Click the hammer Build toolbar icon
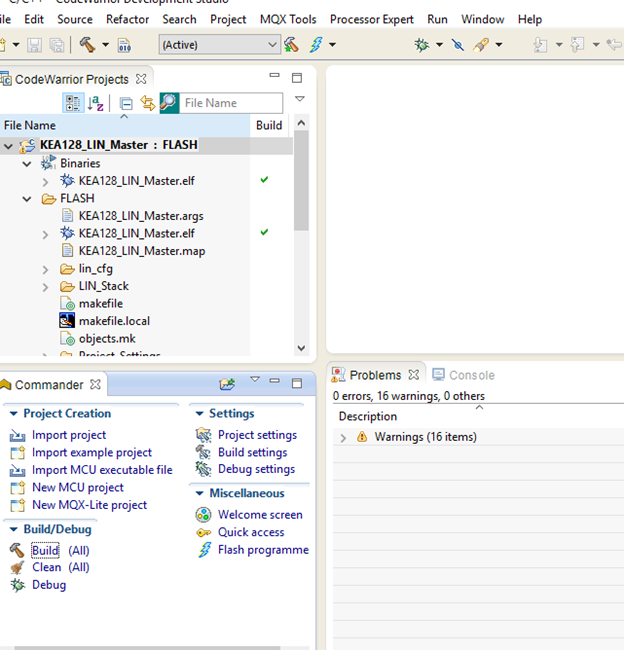The image size is (624, 650). [87, 44]
